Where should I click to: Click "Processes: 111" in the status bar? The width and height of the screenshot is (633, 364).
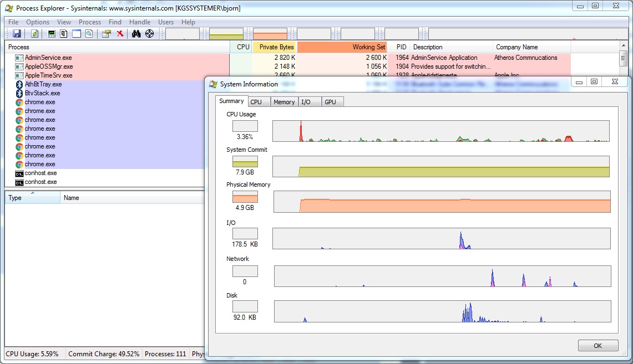(x=165, y=354)
